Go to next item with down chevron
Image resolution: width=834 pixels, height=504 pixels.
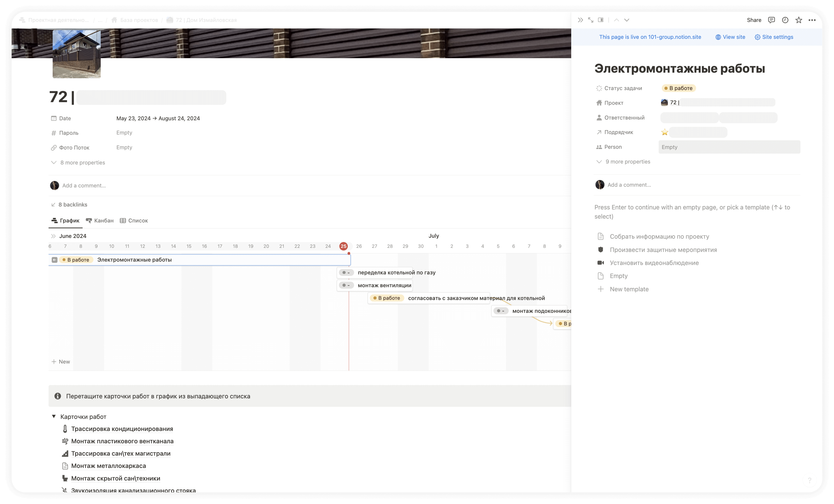pos(627,20)
